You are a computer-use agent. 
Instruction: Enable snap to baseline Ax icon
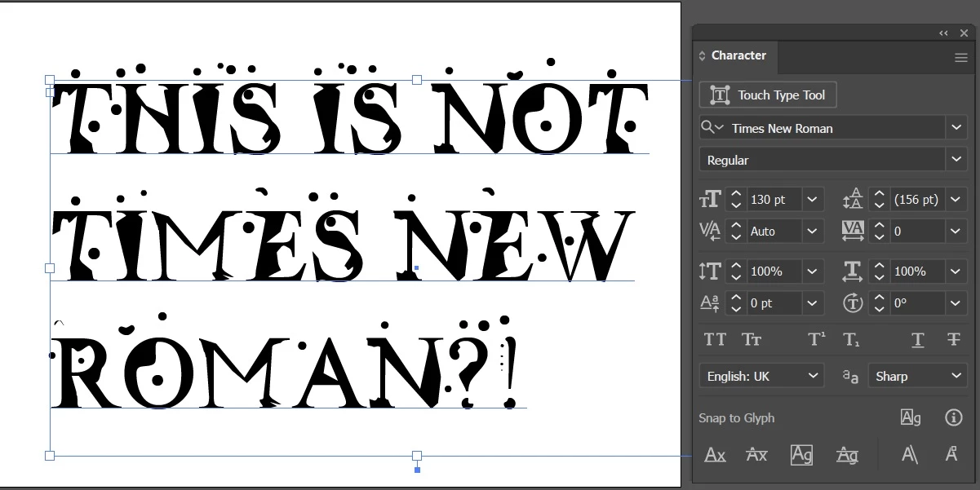715,455
